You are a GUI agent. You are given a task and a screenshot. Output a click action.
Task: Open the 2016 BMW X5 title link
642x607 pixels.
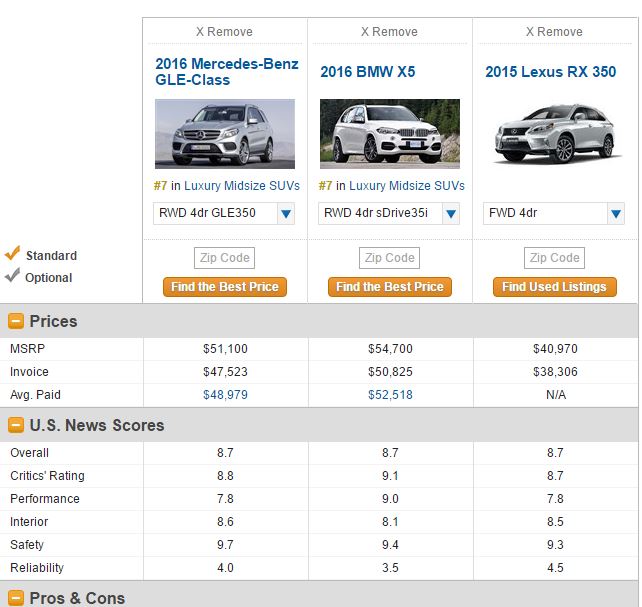(368, 72)
